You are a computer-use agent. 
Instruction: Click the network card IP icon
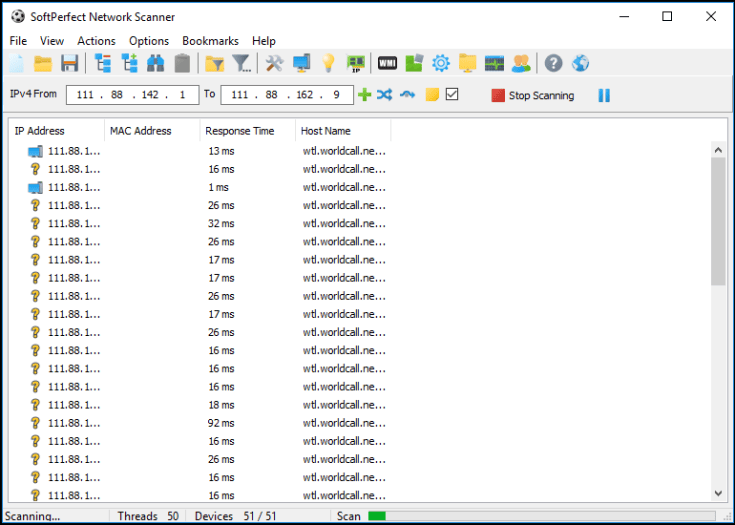pyautogui.click(x=355, y=63)
